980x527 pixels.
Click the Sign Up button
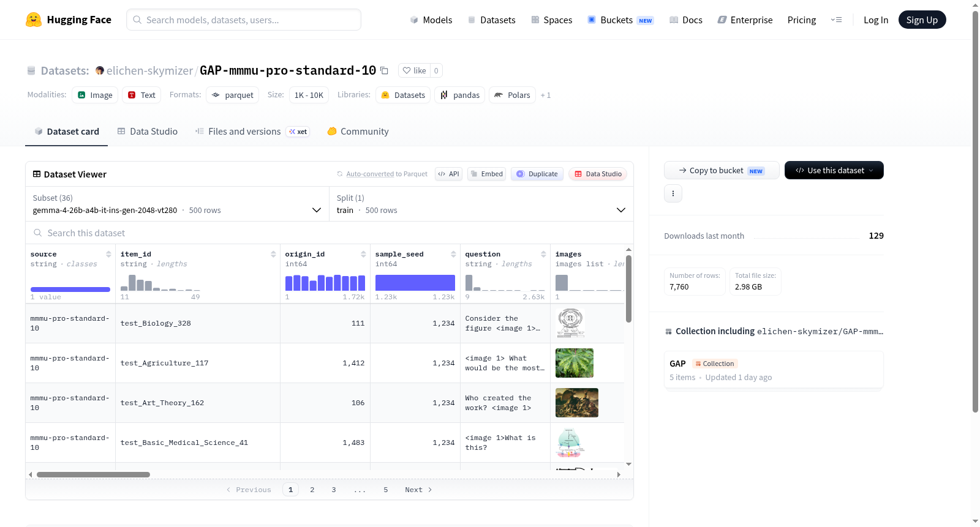coord(922,20)
